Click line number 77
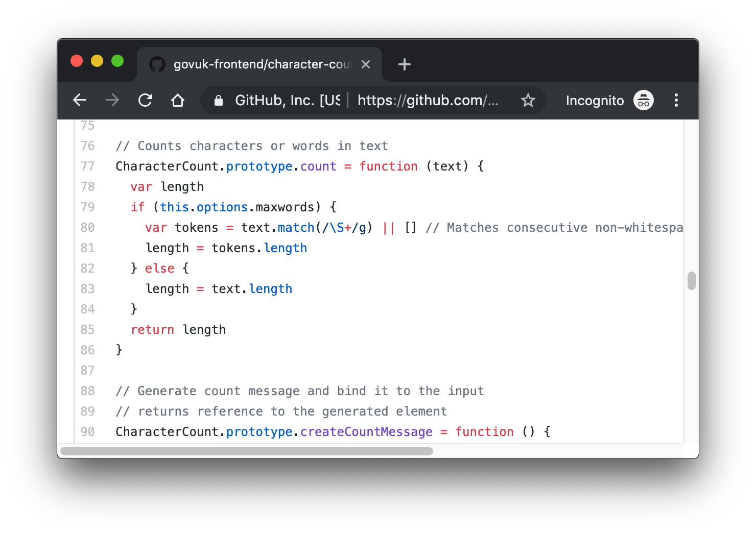756x534 pixels. click(88, 166)
